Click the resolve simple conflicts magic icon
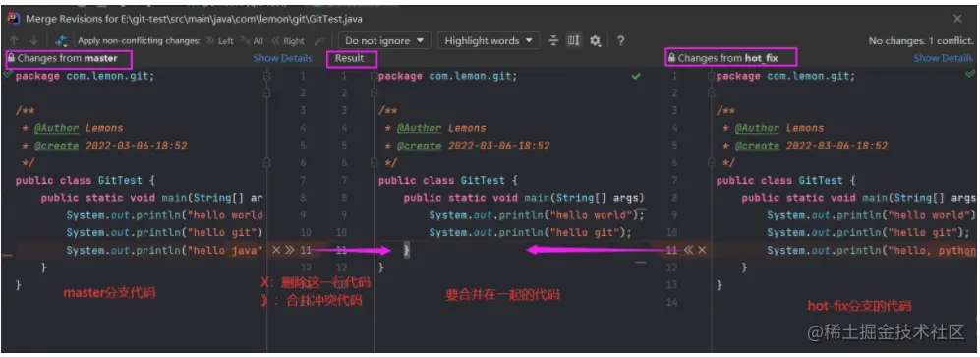Viewport: 980px width, 357px height. click(x=61, y=40)
